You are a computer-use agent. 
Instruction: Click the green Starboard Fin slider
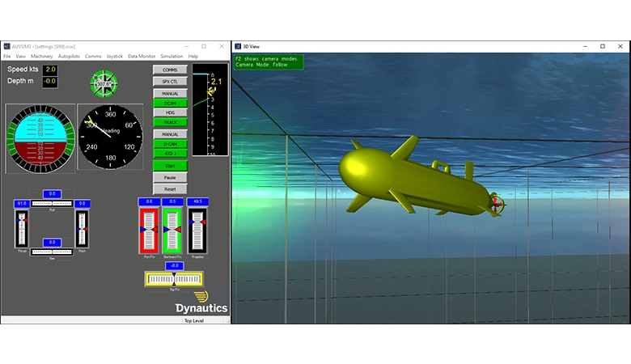172,231
